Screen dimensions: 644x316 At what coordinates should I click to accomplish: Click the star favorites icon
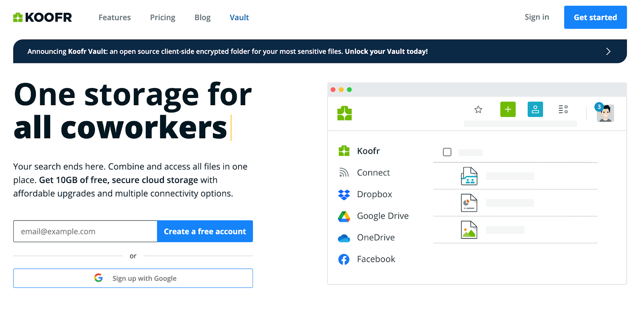(478, 109)
